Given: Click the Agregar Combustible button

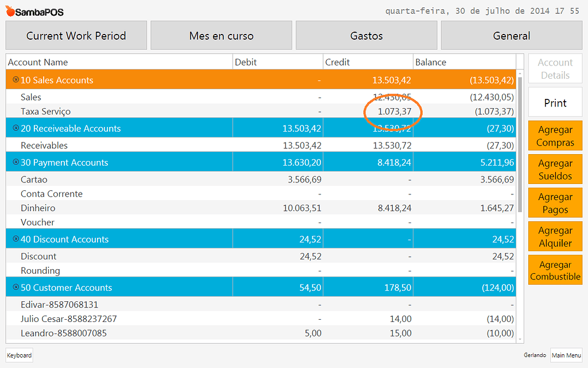Looking at the screenshot, I should point(555,270).
